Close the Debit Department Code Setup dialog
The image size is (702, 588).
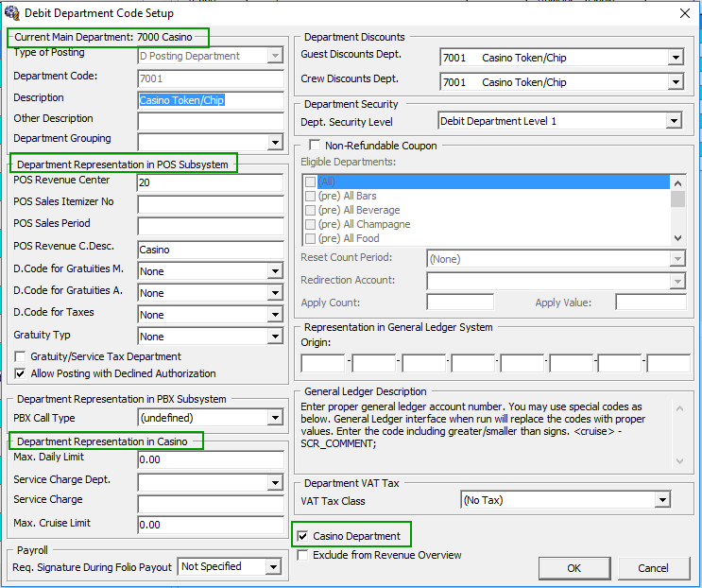tap(685, 13)
